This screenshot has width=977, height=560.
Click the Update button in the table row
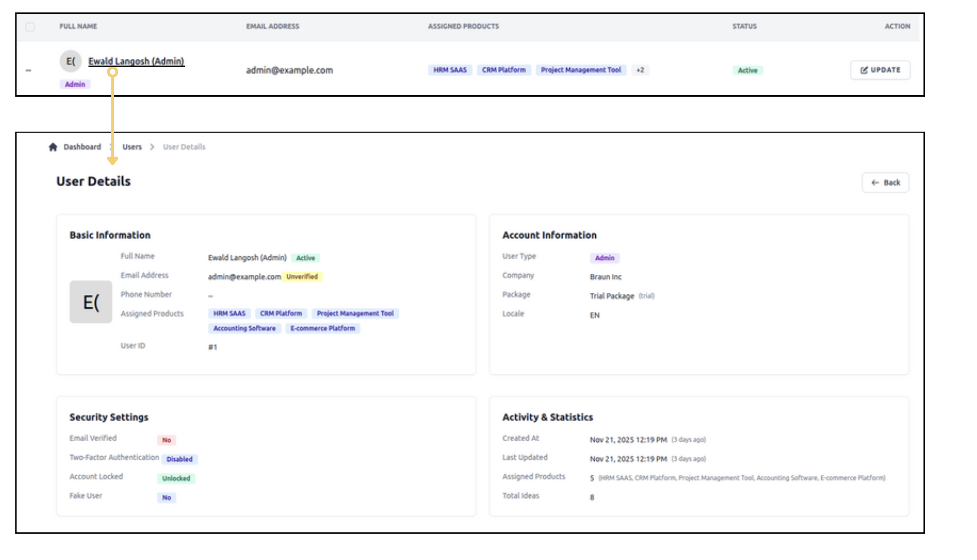click(880, 70)
